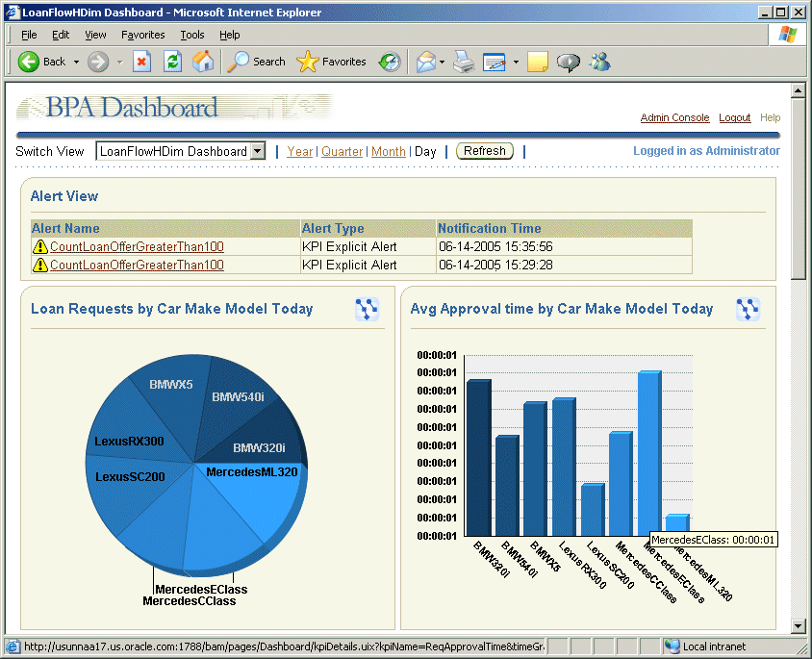The image size is (812, 659).
Task: Open the Messenger people icon
Action: point(599,62)
